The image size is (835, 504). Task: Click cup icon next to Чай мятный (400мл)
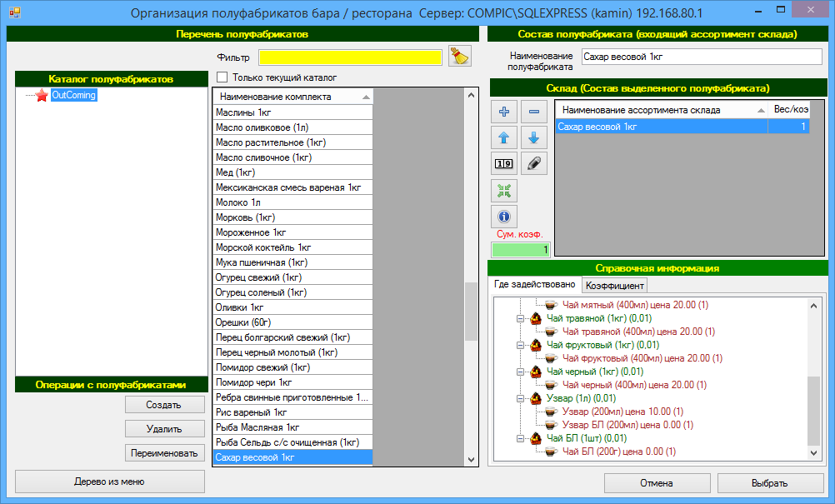click(x=551, y=305)
